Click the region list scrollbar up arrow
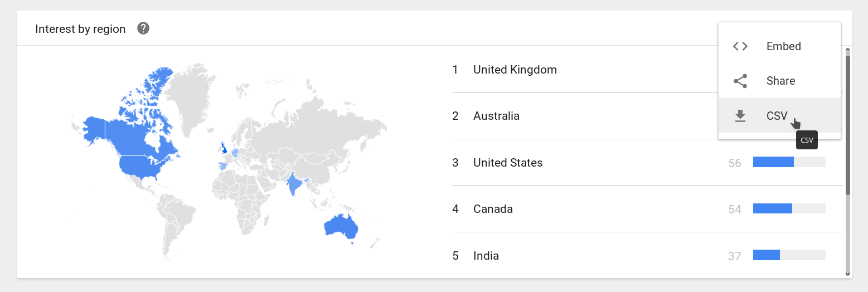The image size is (868, 292). [x=848, y=51]
